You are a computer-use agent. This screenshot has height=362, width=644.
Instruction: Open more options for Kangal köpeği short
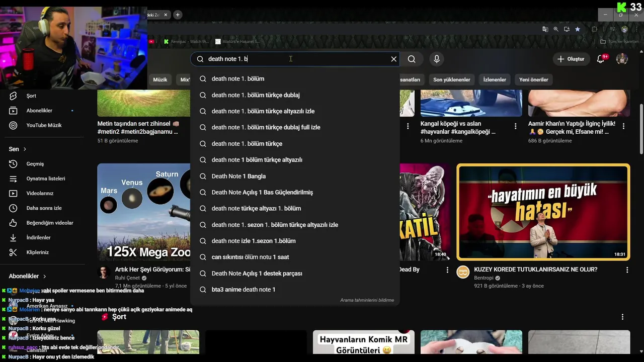pos(515,126)
